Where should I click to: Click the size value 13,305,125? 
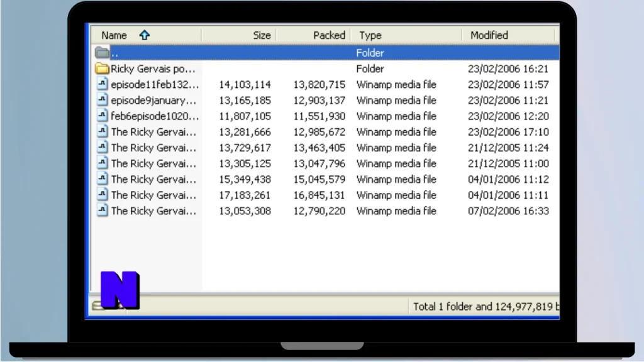[245, 164]
